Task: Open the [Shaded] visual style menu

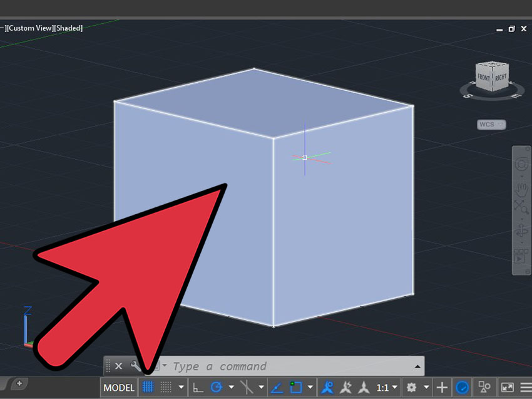Action: [69, 28]
